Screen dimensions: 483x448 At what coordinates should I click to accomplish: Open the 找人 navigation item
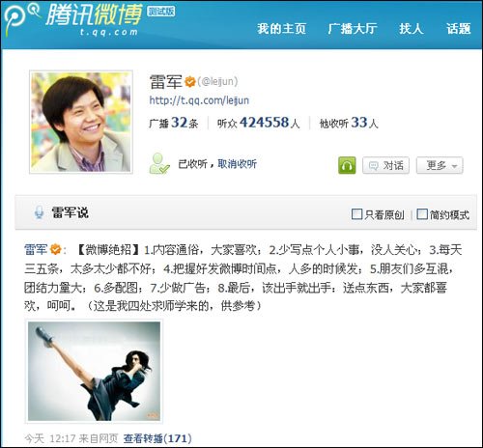(412, 29)
